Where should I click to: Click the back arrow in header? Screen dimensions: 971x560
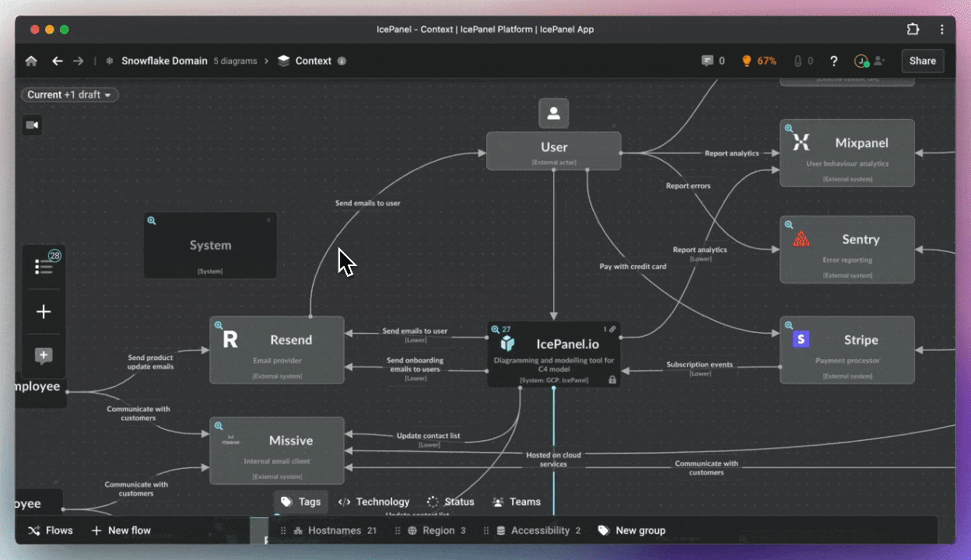tap(57, 61)
